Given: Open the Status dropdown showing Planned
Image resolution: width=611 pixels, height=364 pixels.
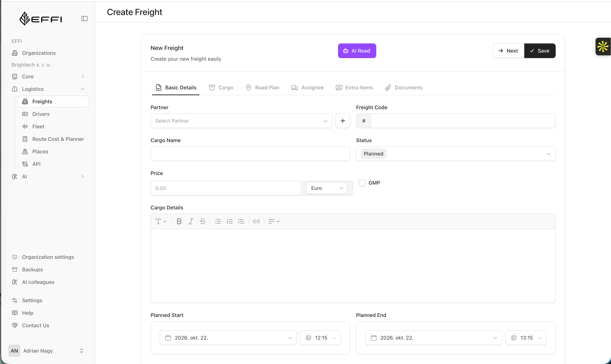Looking at the screenshot, I should [x=455, y=154].
